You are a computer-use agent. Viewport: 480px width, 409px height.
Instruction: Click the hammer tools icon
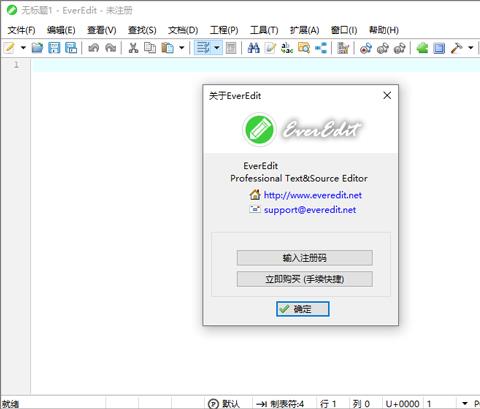456,48
